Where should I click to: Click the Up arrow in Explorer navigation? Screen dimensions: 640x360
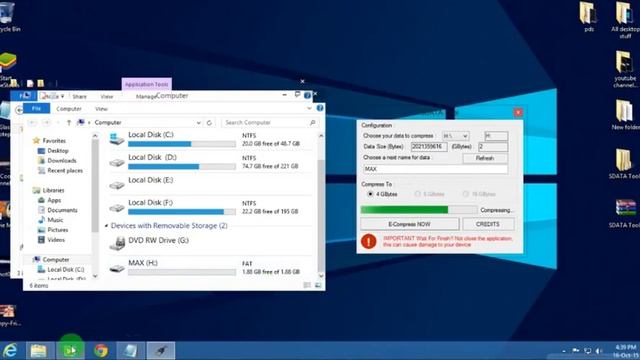69,122
